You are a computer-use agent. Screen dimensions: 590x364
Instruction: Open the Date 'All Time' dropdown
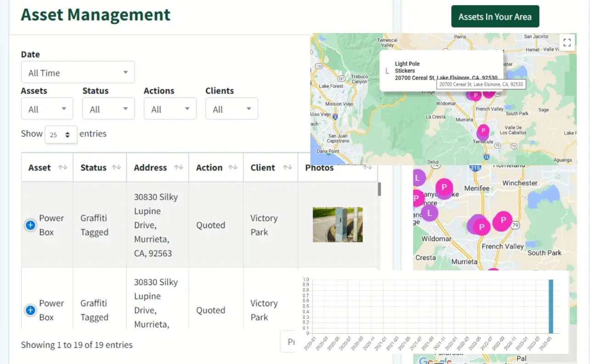(78, 73)
